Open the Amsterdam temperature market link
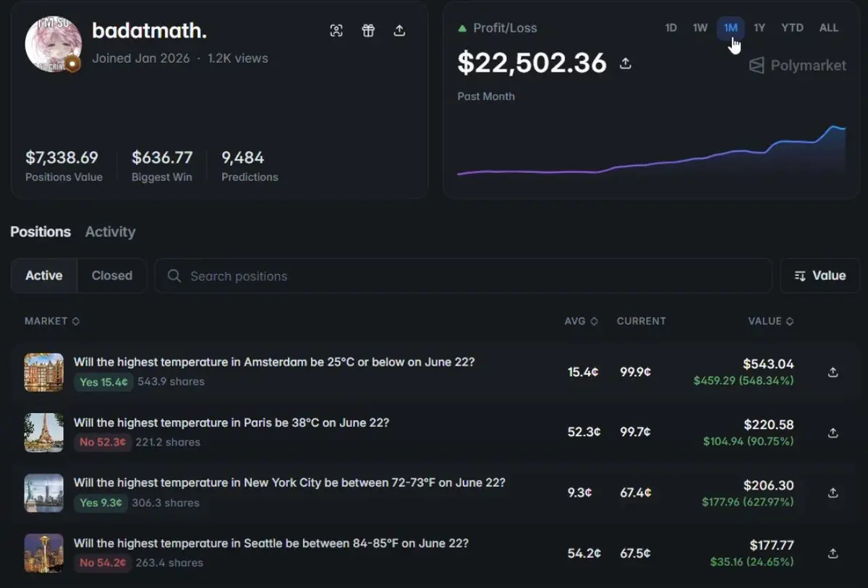 (274, 362)
